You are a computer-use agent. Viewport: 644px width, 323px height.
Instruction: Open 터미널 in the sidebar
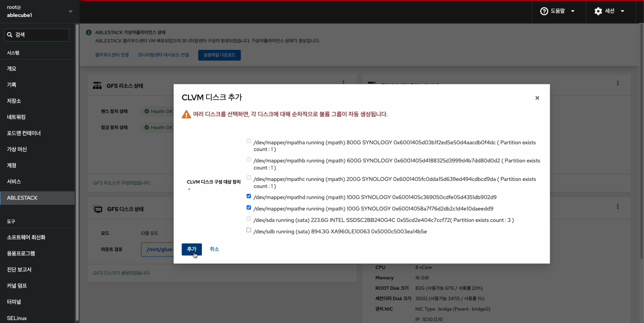[37, 302]
